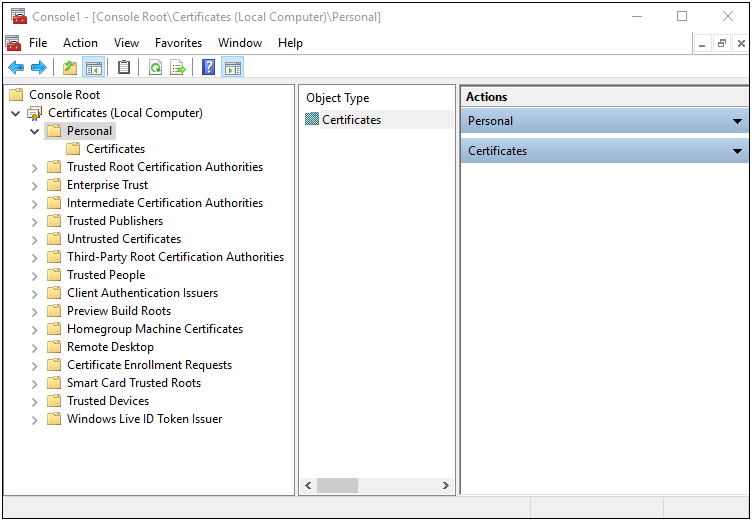Viewport: 752px width, 521px height.
Task: Open the Action menu
Action: [x=80, y=43]
